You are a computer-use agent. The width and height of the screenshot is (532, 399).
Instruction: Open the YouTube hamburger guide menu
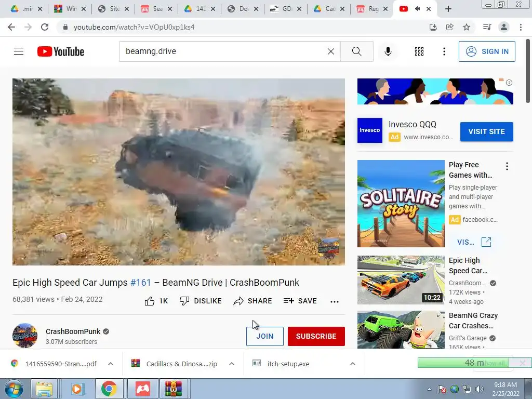19,51
